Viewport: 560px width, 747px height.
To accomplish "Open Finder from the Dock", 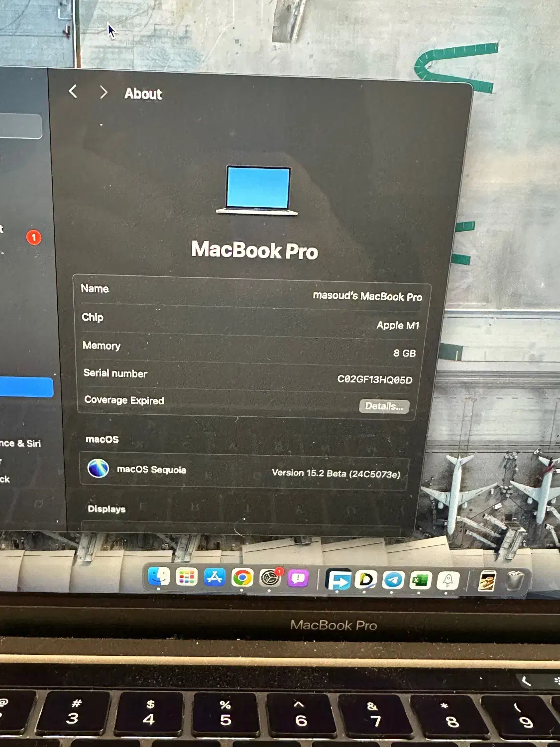I will [159, 577].
